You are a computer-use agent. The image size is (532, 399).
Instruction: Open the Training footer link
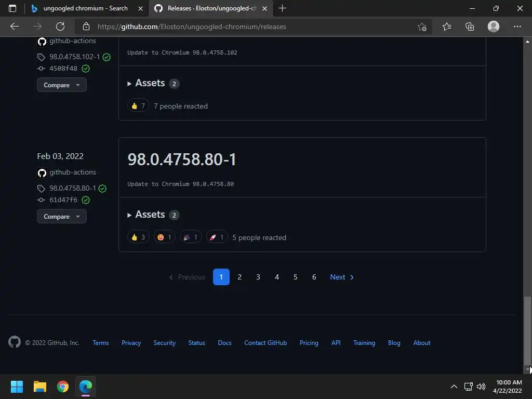tap(364, 343)
